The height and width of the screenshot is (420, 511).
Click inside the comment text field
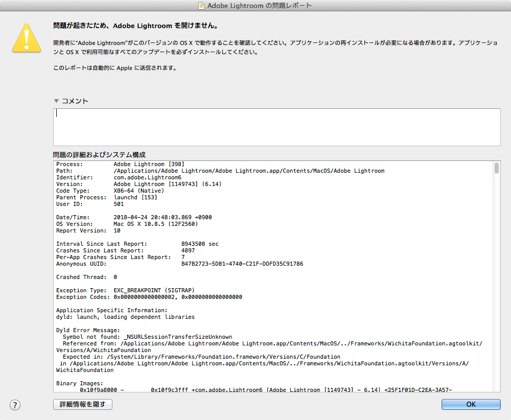click(276, 127)
